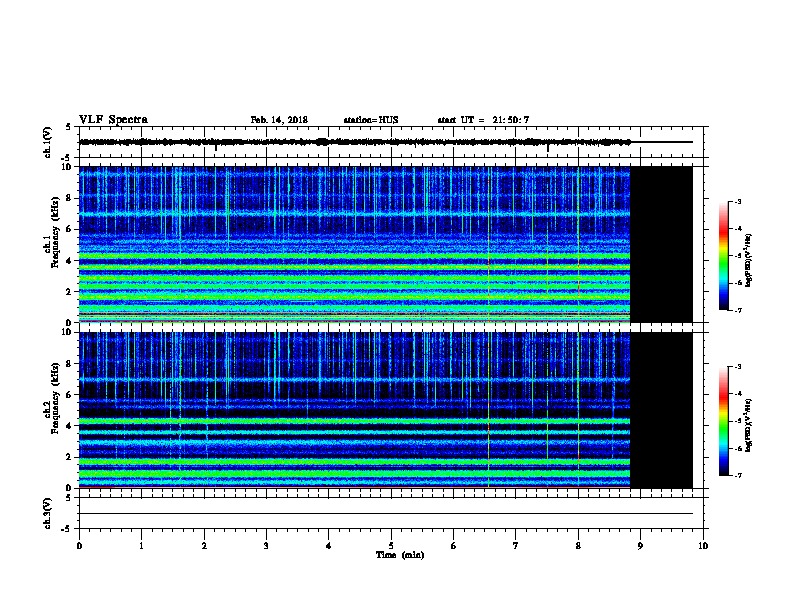Click time axis tick label "3"
Image resolution: width=792 pixels, height=612 pixels.
[266, 545]
